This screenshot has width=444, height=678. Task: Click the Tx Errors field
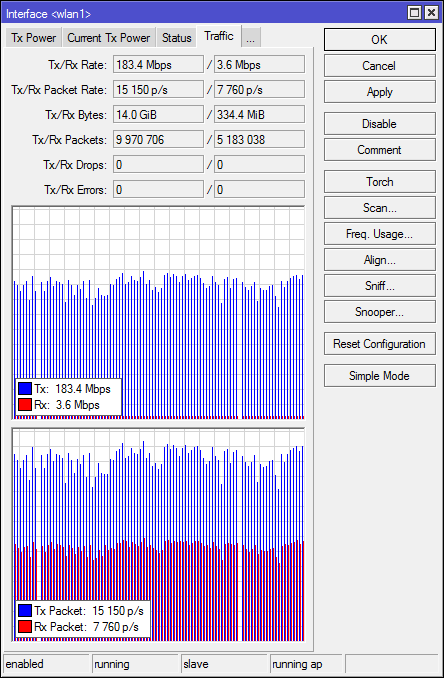[x=158, y=190]
